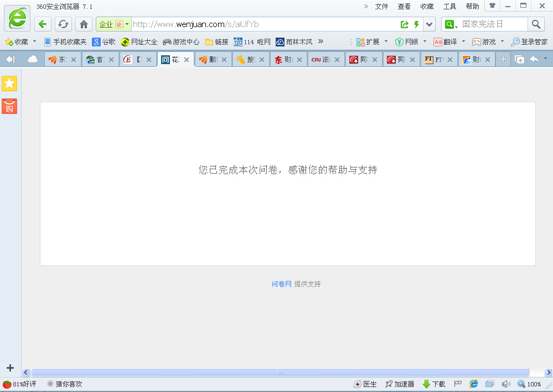Click the magnifier search button

pos(536,24)
